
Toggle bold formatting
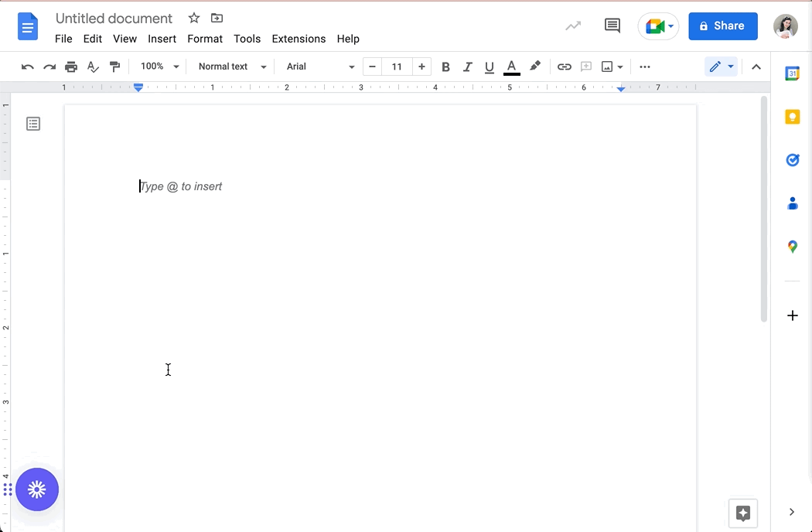445,66
